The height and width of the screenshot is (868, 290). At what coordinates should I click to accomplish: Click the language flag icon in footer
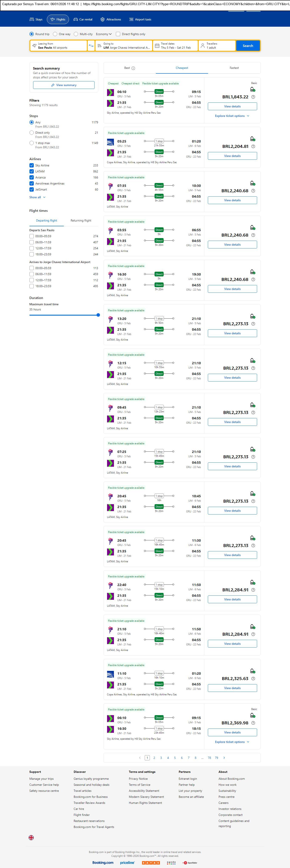[x=31, y=837]
